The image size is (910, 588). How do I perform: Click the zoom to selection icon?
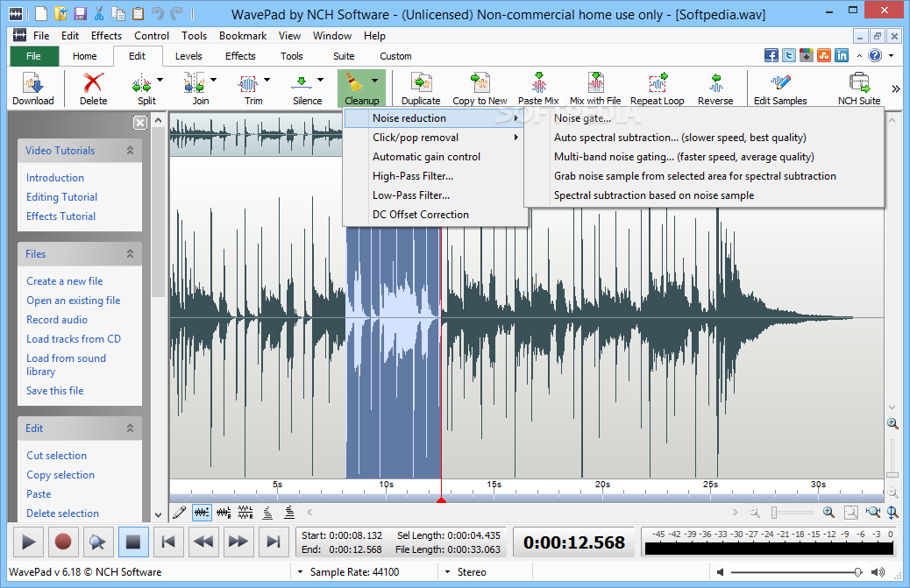873,512
